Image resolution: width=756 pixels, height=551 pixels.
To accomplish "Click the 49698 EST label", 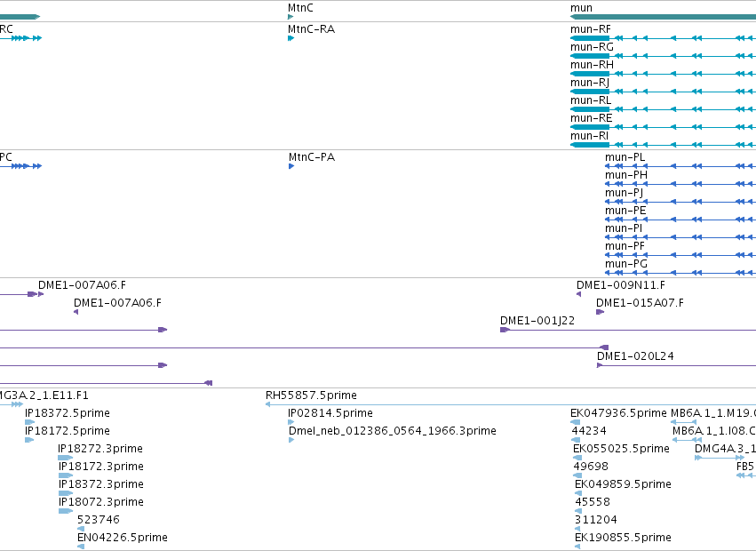I will [x=591, y=467].
